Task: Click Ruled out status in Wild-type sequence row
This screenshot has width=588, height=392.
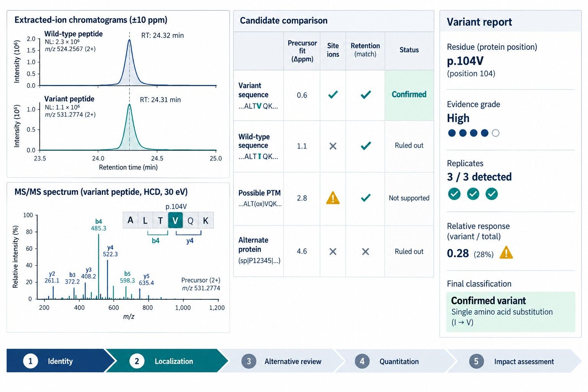Action: point(409,145)
